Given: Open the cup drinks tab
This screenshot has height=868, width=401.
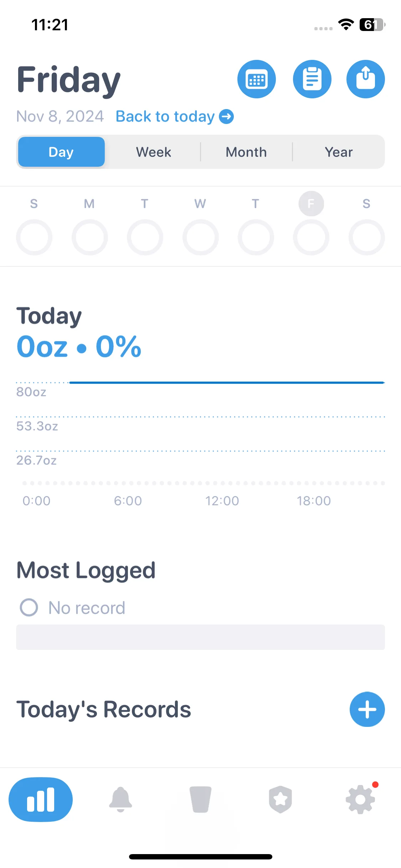Looking at the screenshot, I should 200,800.
